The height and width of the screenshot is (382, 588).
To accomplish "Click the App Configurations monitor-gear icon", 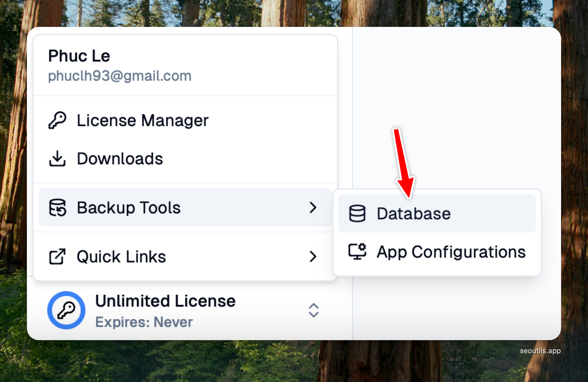I will click(357, 252).
